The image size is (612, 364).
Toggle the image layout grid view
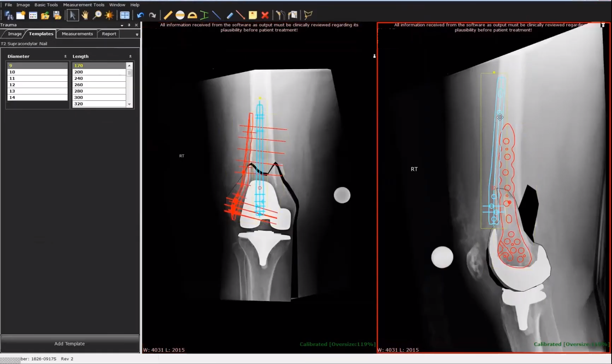125,15
